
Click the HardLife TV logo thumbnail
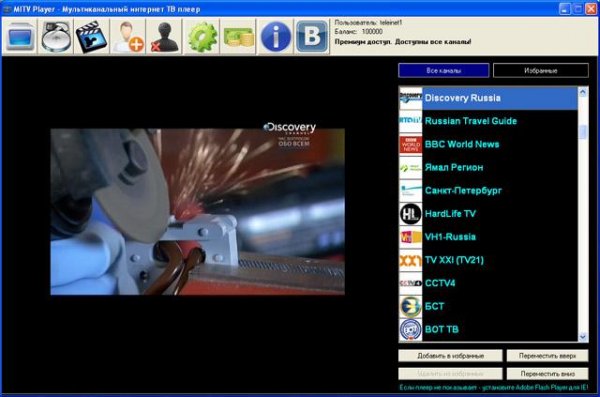click(x=411, y=214)
